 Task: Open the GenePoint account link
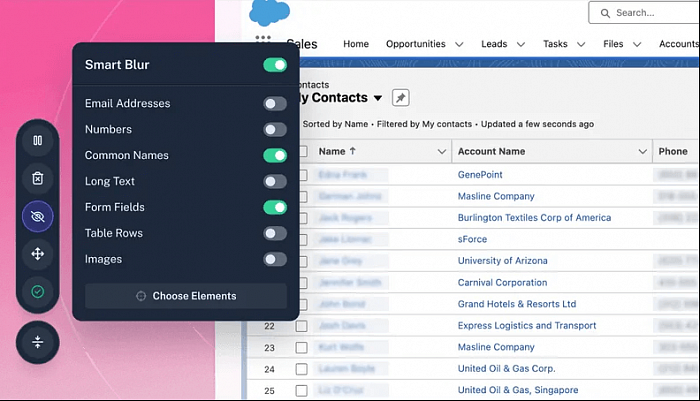(x=480, y=175)
